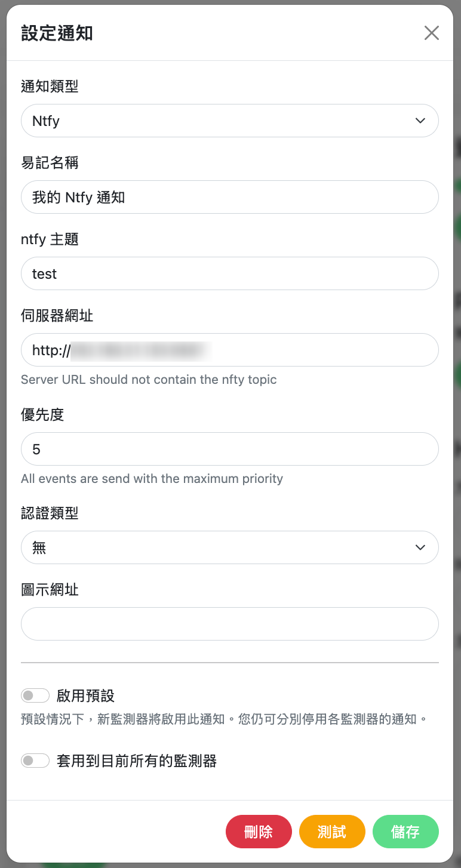This screenshot has height=868, width=461.
Task: Click the chevron arrow in 認證類型 select
Action: [420, 547]
